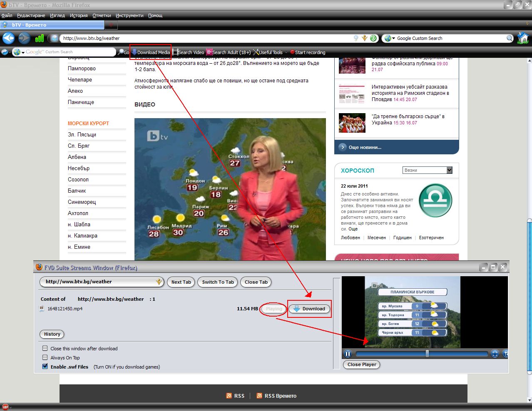This screenshot has width=532, height=411.
Task: Expand the Везни zodiac dropdown
Action: pyautogui.click(x=449, y=170)
